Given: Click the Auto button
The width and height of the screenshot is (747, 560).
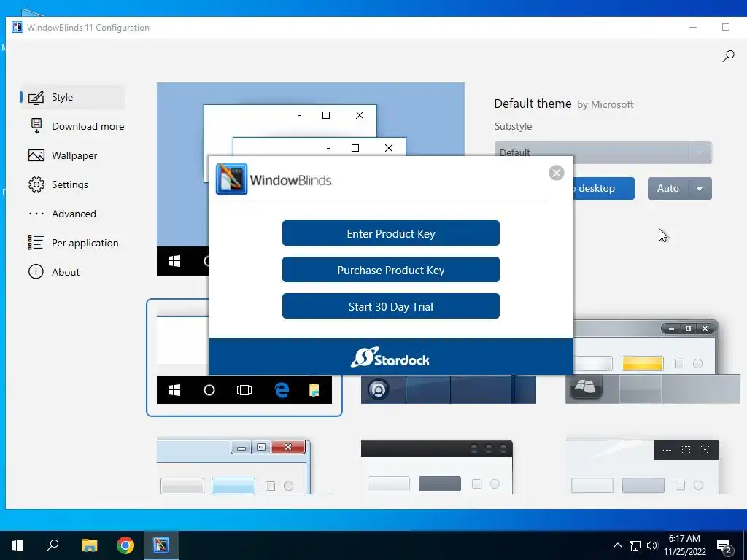Looking at the screenshot, I should tap(668, 189).
